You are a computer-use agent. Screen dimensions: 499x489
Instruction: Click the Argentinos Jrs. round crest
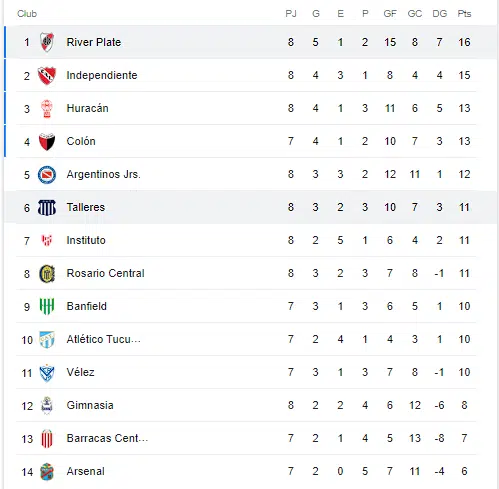click(x=47, y=174)
